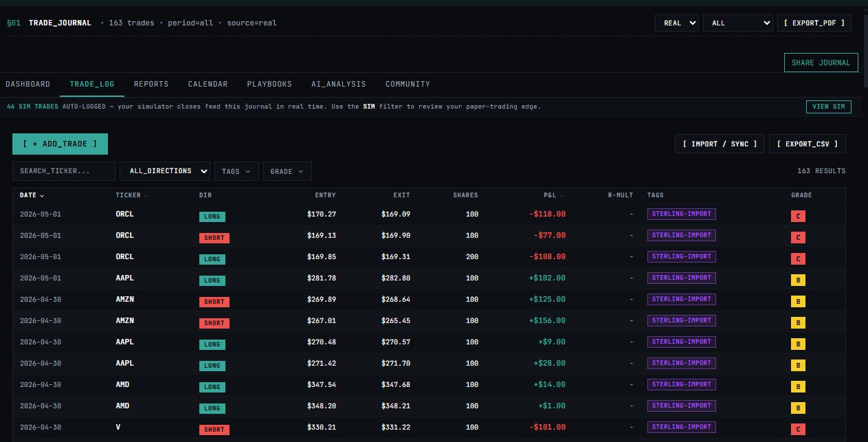The height and width of the screenshot is (442, 868).
Task: Click the IMPORT / SYNC button
Action: tap(720, 144)
